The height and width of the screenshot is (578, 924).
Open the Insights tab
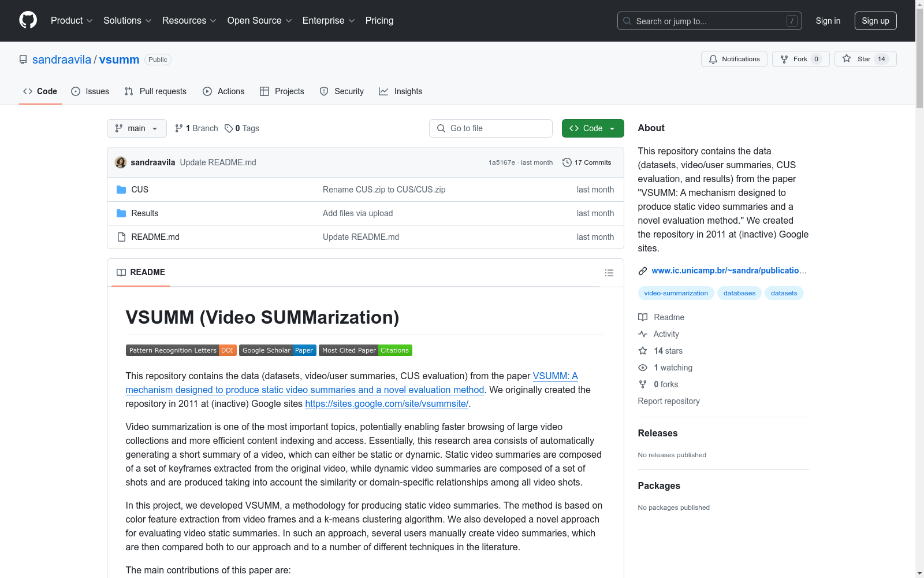click(x=401, y=91)
